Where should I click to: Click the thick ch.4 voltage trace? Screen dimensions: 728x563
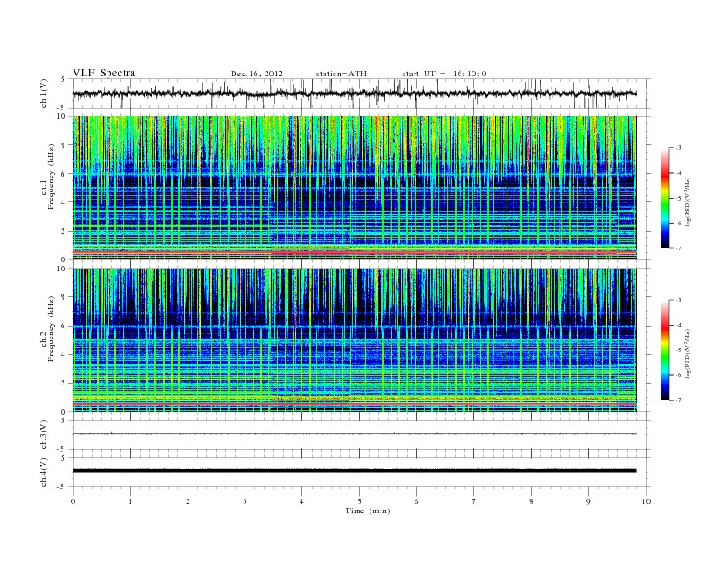[354, 471]
